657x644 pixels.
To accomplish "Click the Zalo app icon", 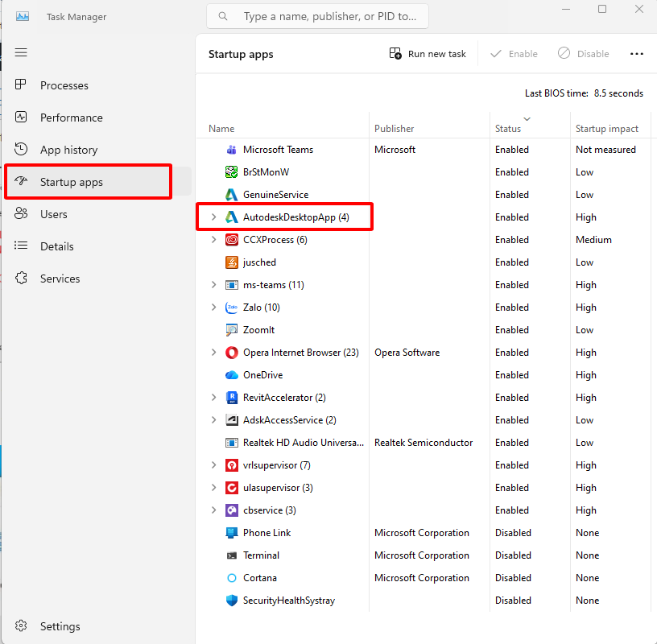I will (231, 308).
